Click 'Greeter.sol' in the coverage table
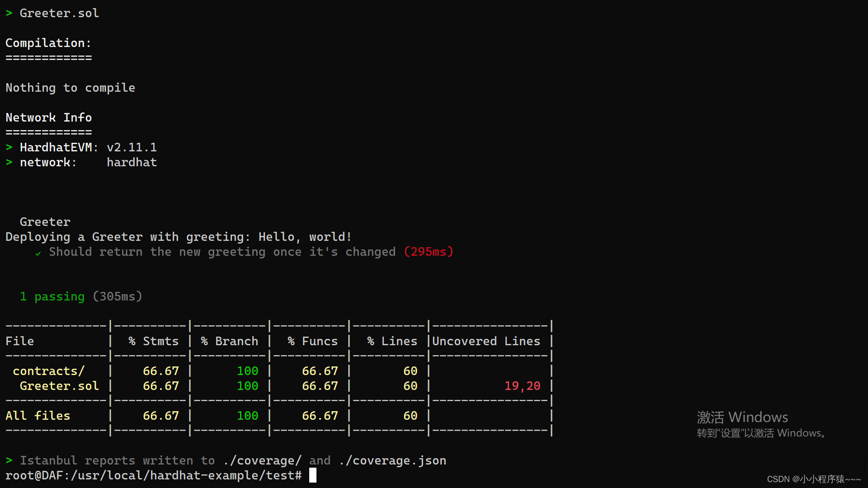 (x=59, y=386)
